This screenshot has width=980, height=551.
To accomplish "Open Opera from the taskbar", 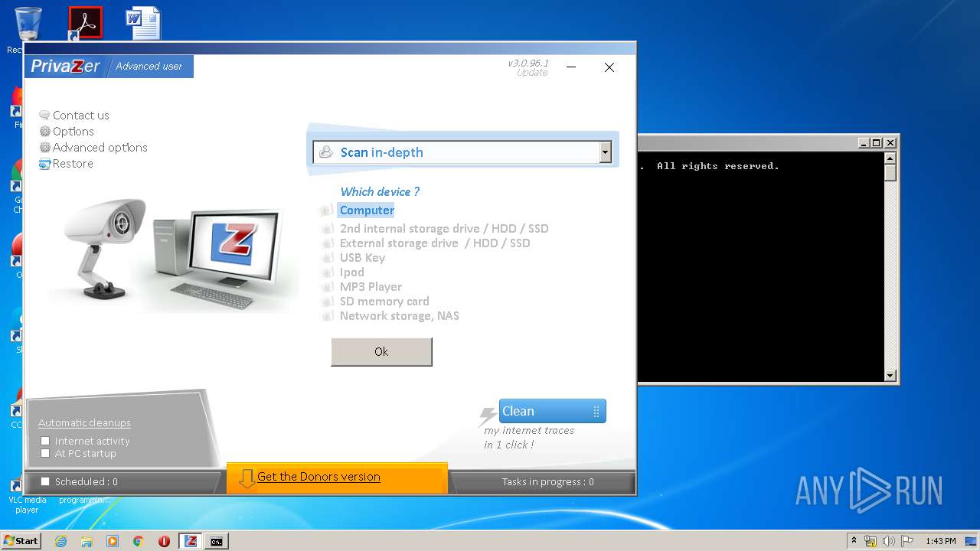I will tap(164, 541).
